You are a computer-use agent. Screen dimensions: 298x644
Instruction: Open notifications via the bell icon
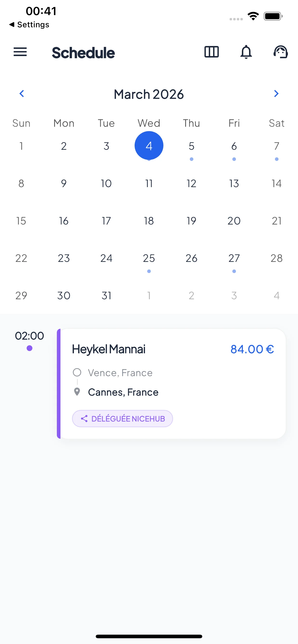[x=246, y=52]
